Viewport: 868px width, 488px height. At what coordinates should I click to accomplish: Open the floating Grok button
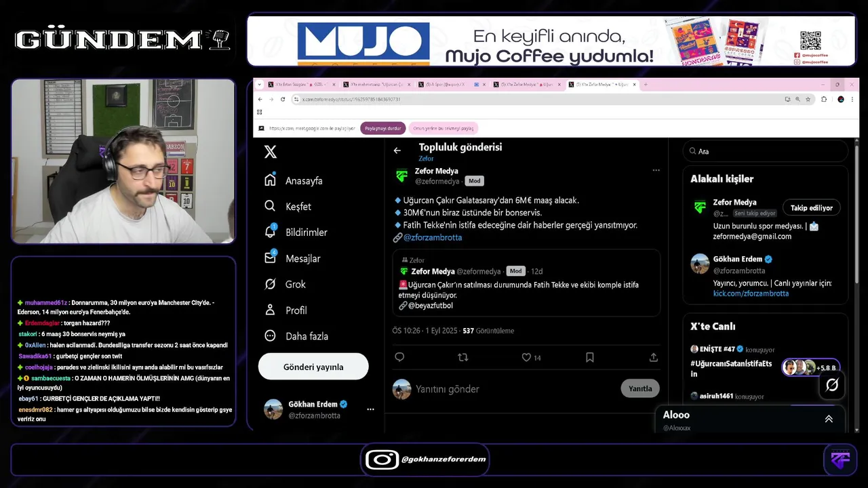coord(832,384)
